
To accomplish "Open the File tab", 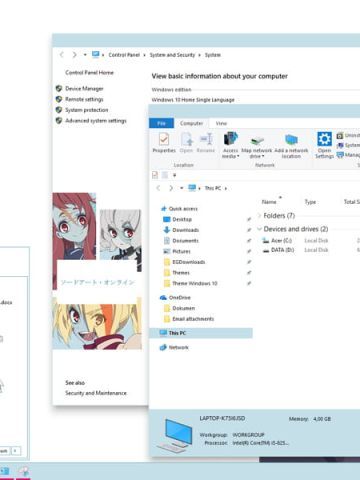I will pos(161,123).
